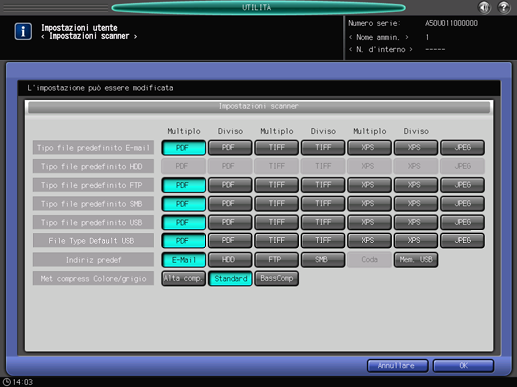Select Multiplo XPS for E-mail file type
Screen dimensions: 517x387
coord(369,148)
